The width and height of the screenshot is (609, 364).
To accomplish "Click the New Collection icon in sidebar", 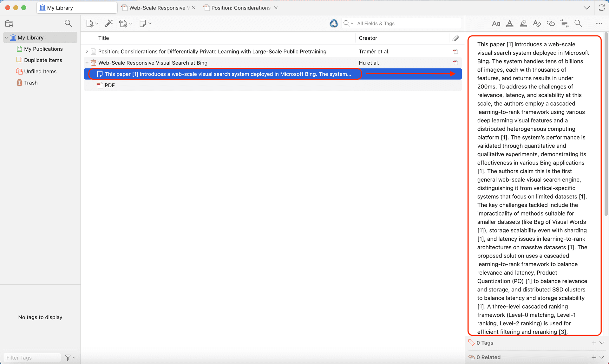I will pyautogui.click(x=9, y=23).
